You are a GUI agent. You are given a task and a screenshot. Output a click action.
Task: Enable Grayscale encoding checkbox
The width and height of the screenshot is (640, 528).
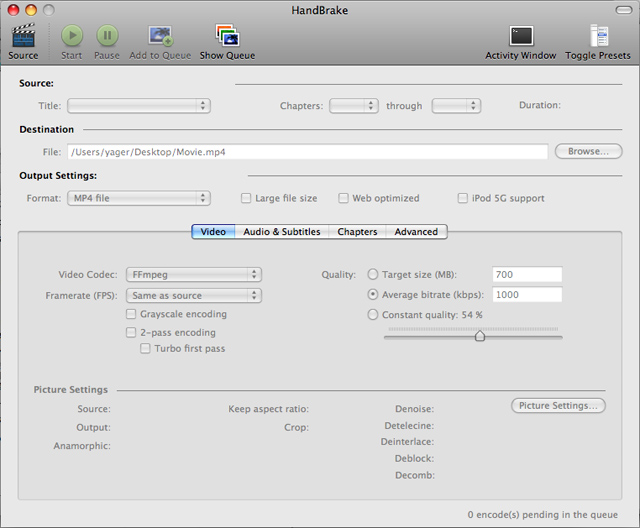tap(131, 314)
